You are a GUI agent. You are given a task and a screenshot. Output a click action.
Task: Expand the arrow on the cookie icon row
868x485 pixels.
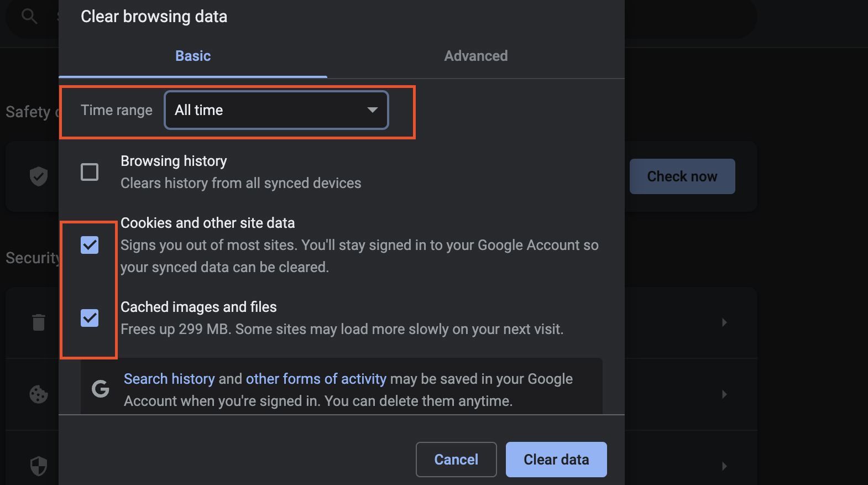pyautogui.click(x=724, y=394)
